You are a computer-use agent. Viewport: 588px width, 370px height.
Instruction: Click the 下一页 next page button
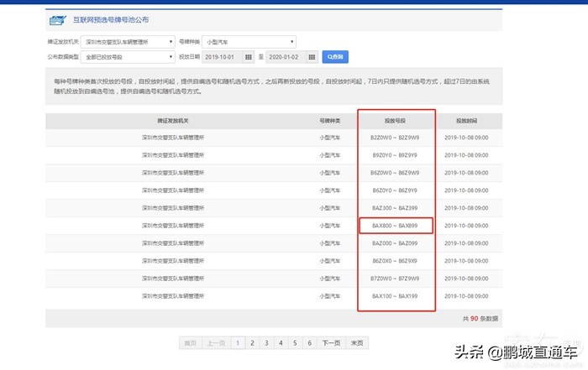pyautogui.click(x=331, y=342)
